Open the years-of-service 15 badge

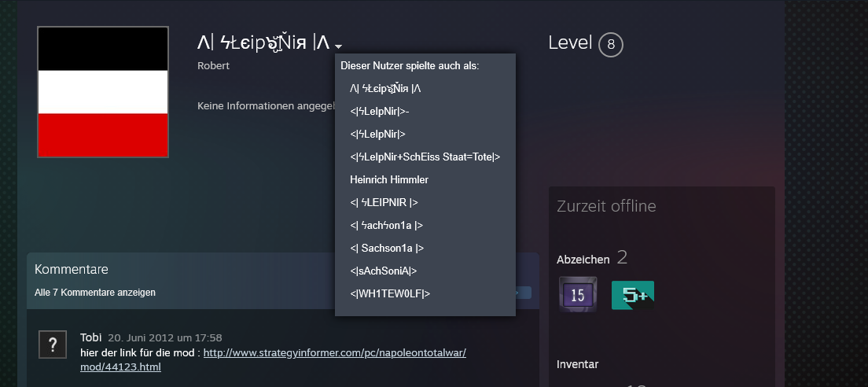coord(578,295)
